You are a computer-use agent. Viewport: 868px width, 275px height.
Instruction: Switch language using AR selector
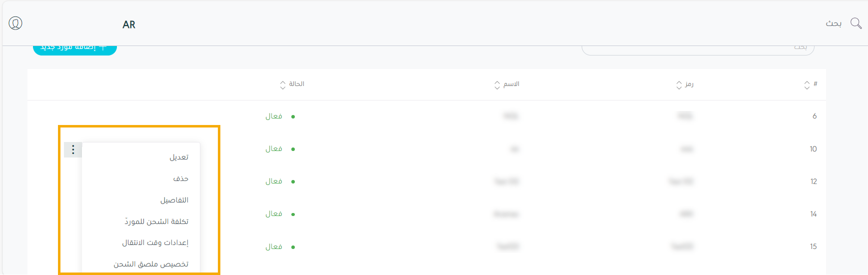click(x=129, y=24)
